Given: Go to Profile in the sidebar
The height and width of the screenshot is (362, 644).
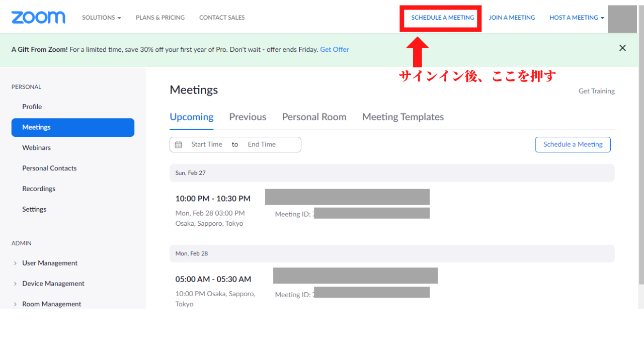Looking at the screenshot, I should pyautogui.click(x=32, y=107).
